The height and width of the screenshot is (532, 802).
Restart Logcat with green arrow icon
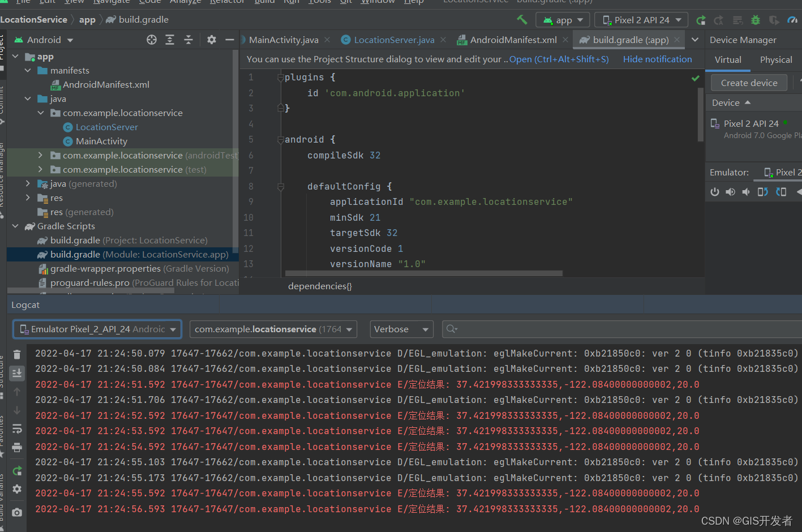17,470
